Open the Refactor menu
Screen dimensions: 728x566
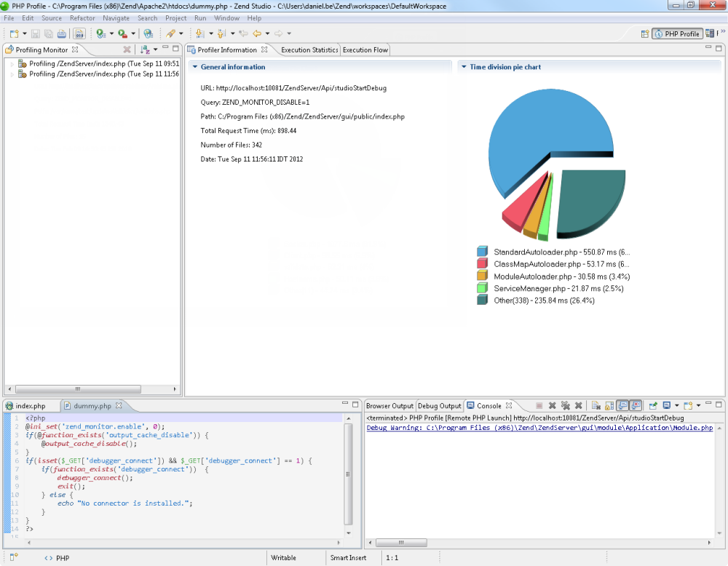pos(82,17)
